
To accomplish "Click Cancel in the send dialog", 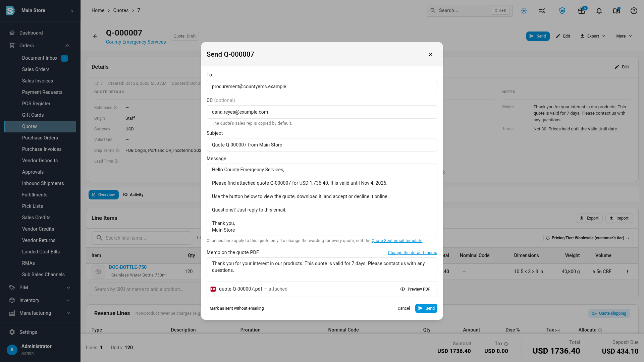I will pos(404,308).
